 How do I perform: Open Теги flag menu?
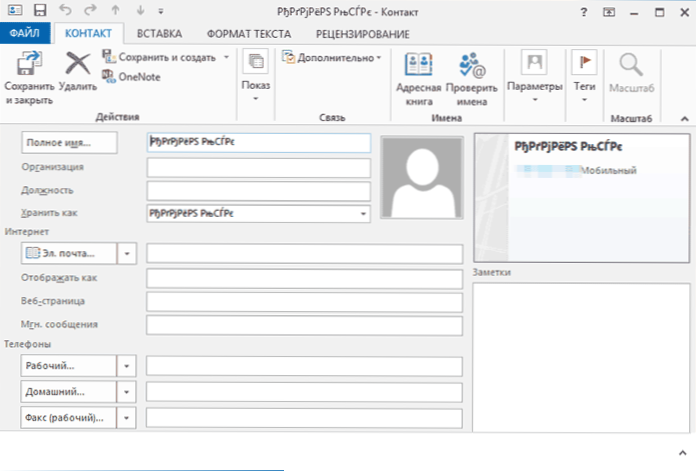(585, 76)
